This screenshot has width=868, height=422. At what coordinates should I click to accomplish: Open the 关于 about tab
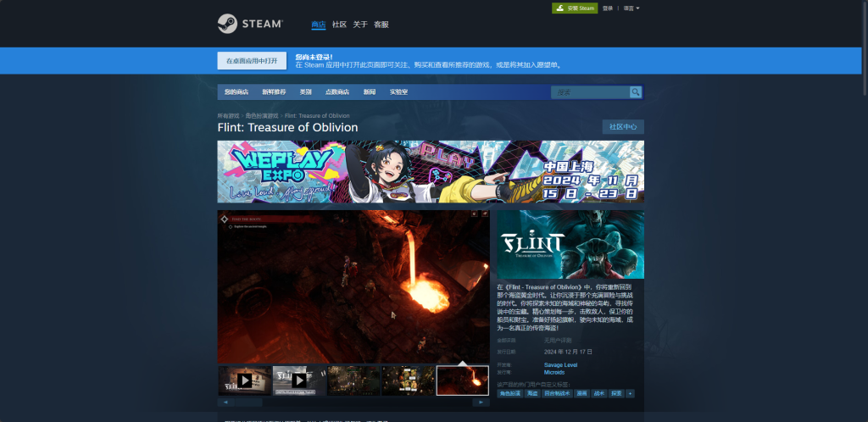(360, 25)
